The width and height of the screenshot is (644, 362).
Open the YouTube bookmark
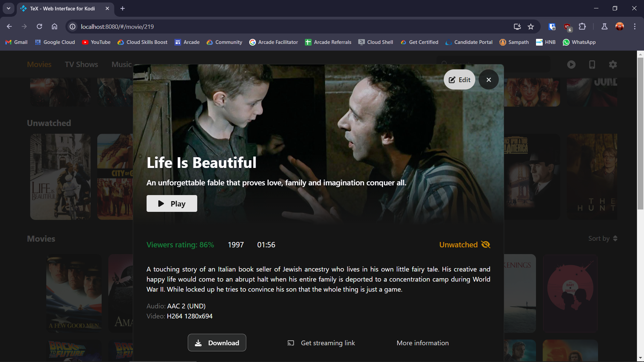coord(96,42)
